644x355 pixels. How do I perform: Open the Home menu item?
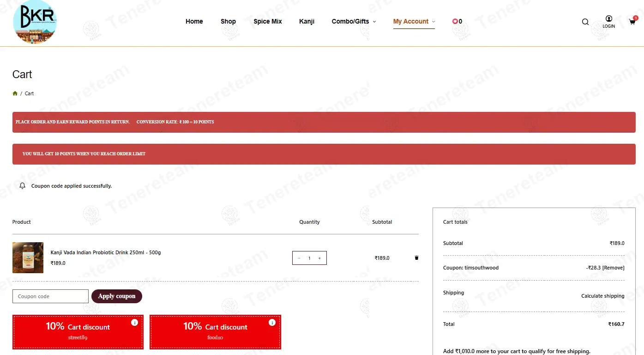[x=194, y=21]
